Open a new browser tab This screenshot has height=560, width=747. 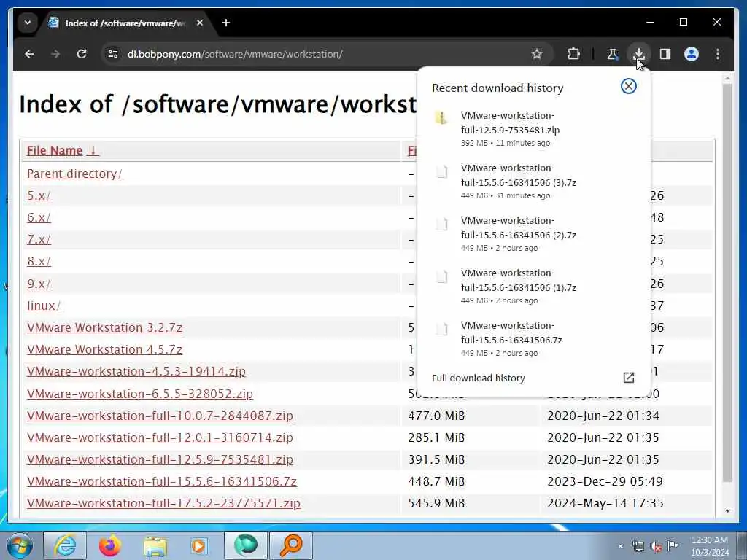click(226, 23)
